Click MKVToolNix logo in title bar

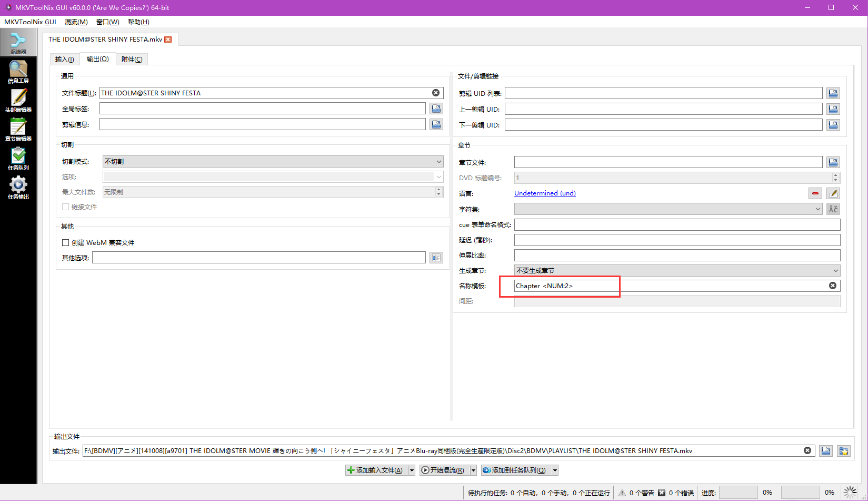click(8, 7)
